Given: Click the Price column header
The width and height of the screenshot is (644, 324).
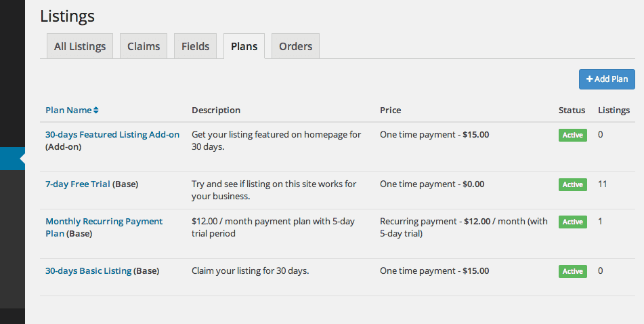Looking at the screenshot, I should click(390, 110).
